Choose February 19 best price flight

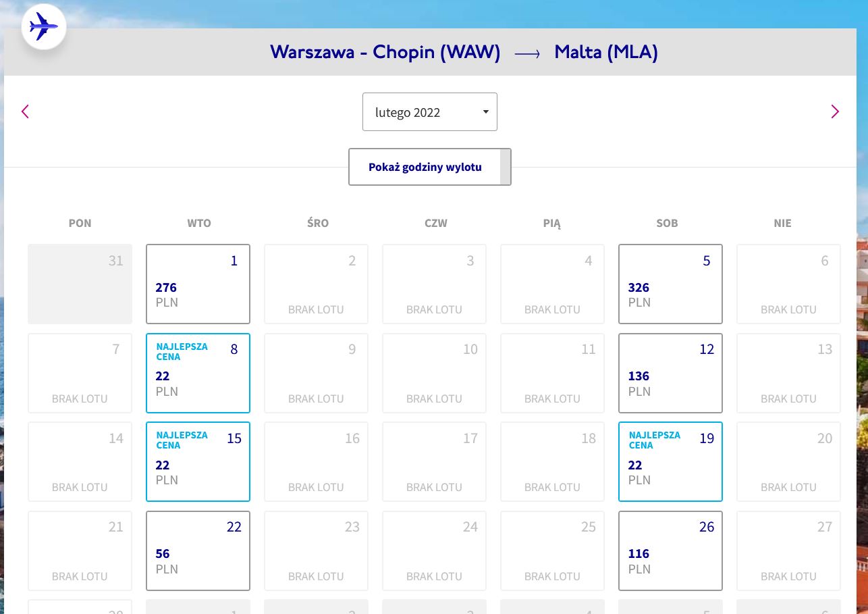coord(670,461)
